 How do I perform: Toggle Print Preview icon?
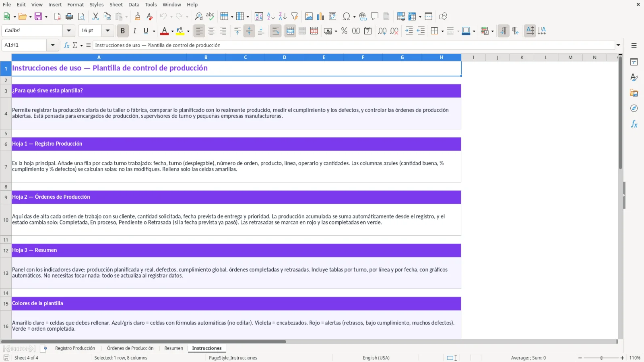pyautogui.click(x=81, y=16)
